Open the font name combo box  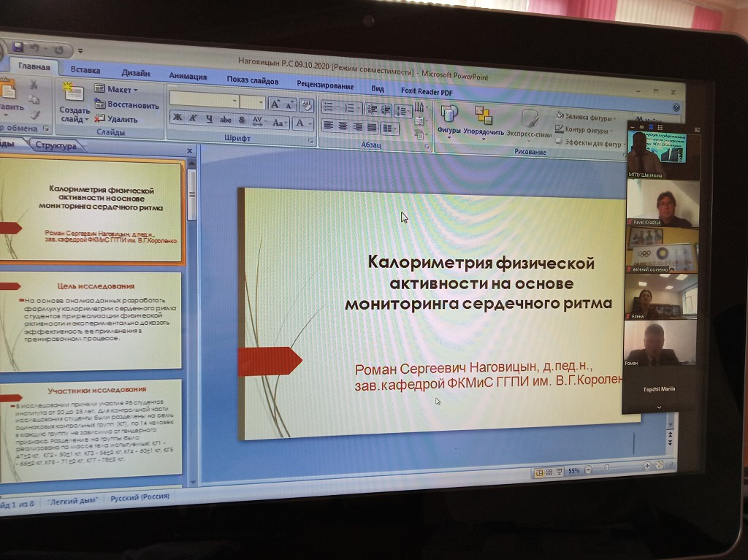205,101
